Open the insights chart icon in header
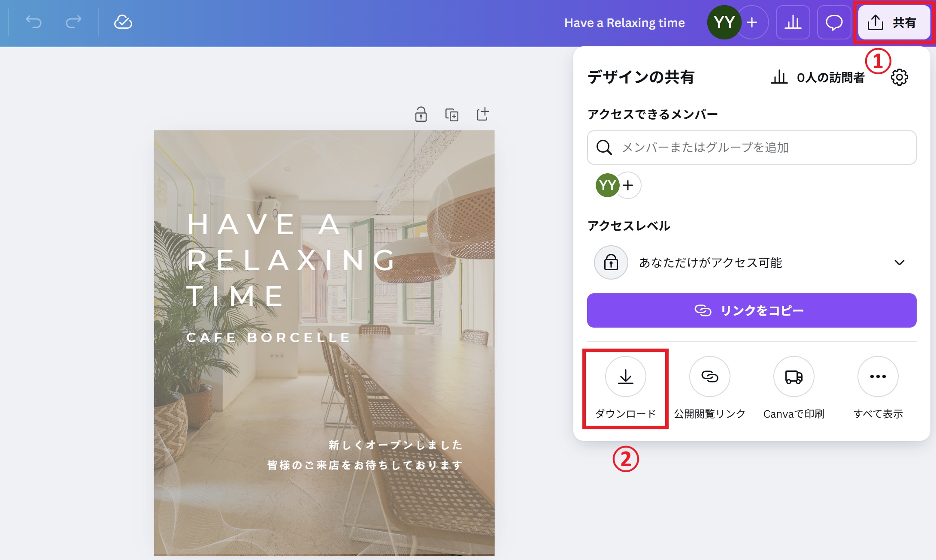936x560 pixels. click(x=793, y=22)
